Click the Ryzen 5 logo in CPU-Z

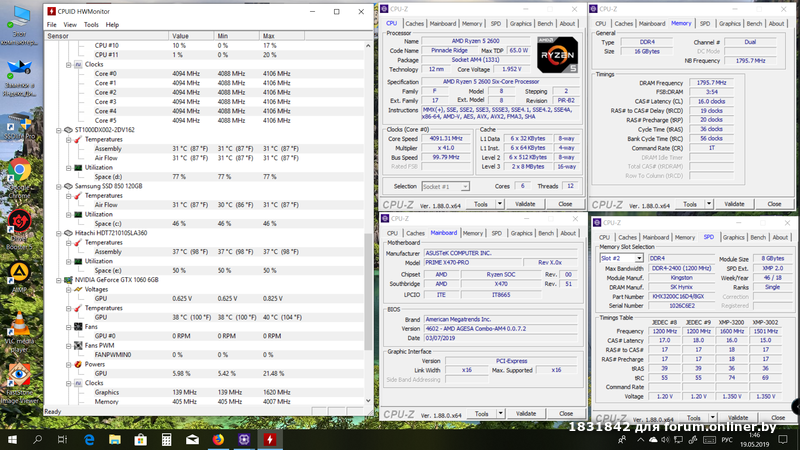(557, 55)
